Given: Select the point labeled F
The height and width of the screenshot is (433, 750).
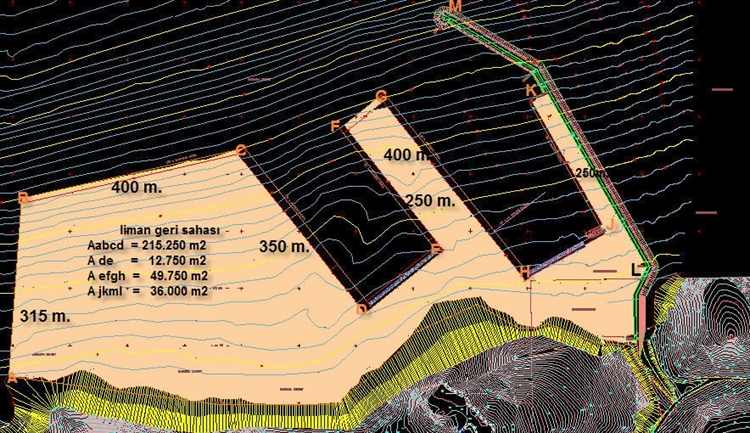Looking at the screenshot, I should point(336,126).
